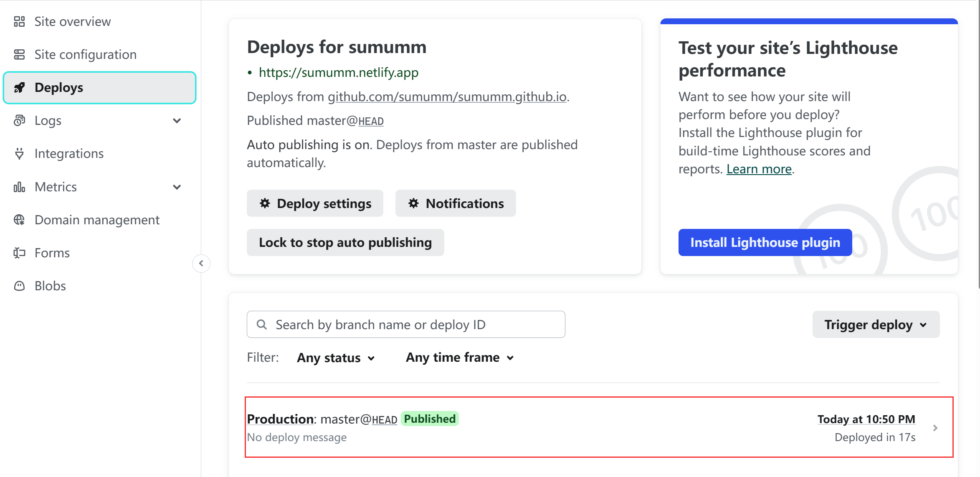
Task: Click the HEAD link in Published master
Action: 371,121
